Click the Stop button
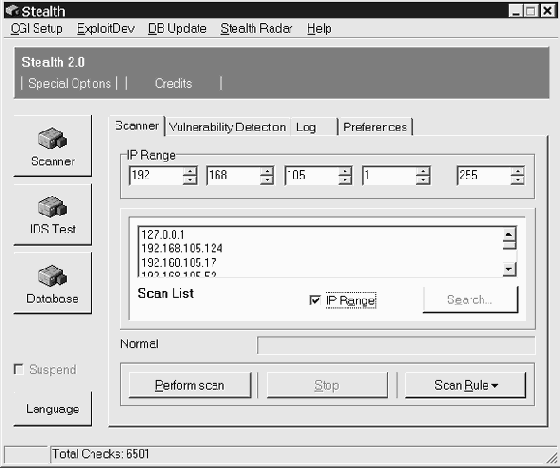 click(327, 385)
